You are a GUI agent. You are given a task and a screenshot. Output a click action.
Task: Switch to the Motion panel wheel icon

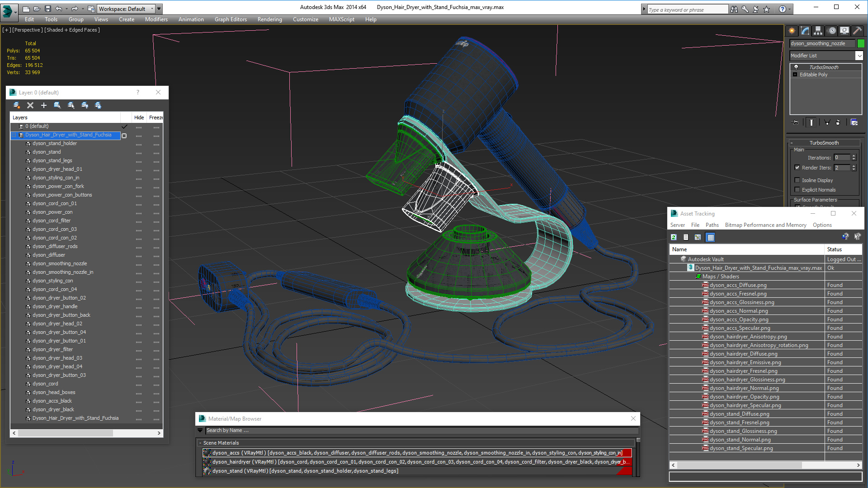[x=832, y=31]
